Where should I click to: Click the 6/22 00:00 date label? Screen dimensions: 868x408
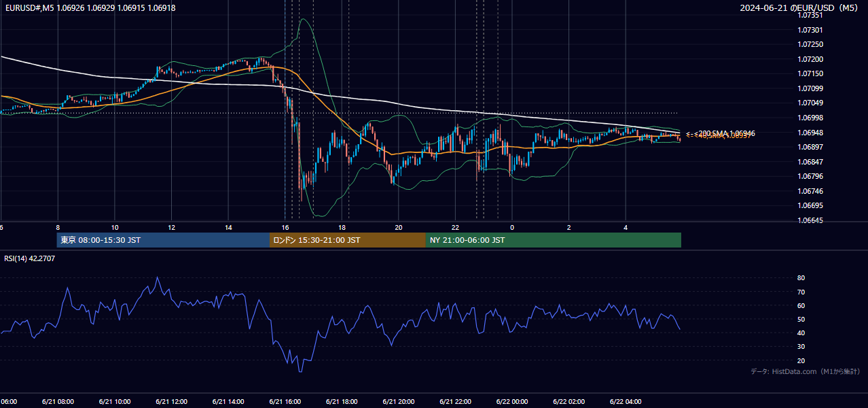pos(512,401)
